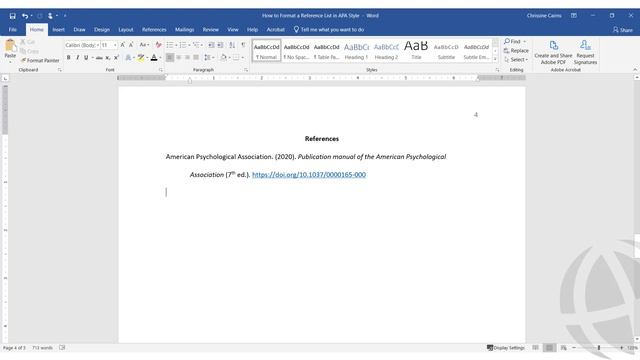Apply text highlight color
Viewport: 640px width, 360px height.
tap(141, 58)
